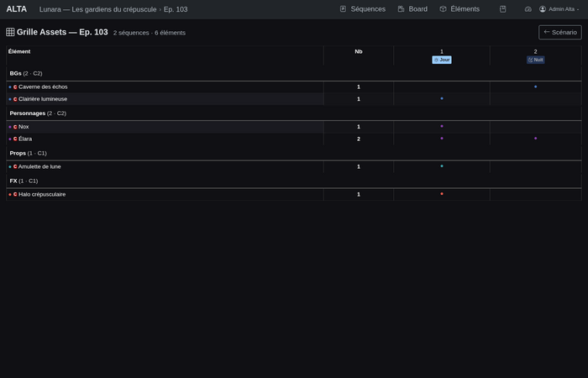Click the red C badge beside Nox
This screenshot has width=588, height=378.
[15, 127]
